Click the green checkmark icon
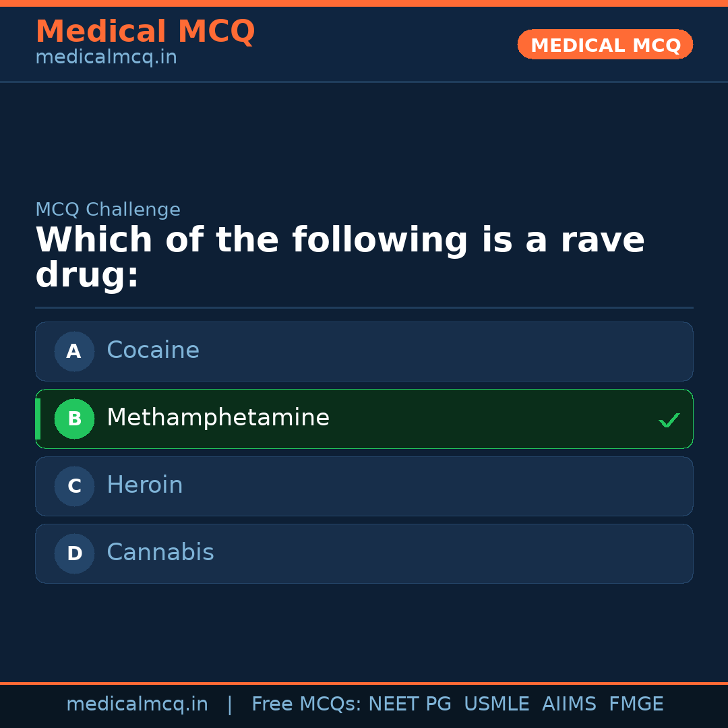The image size is (728, 728). pyautogui.click(x=669, y=420)
